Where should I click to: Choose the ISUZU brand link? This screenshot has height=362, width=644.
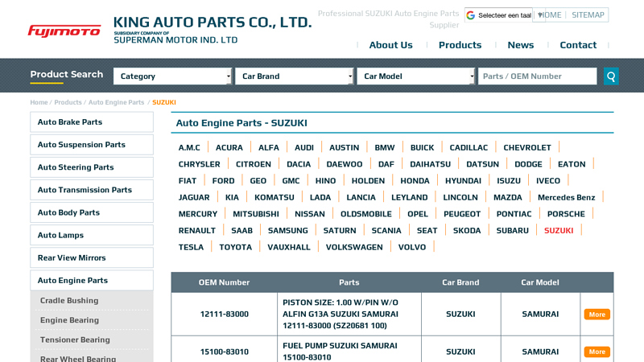point(509,180)
